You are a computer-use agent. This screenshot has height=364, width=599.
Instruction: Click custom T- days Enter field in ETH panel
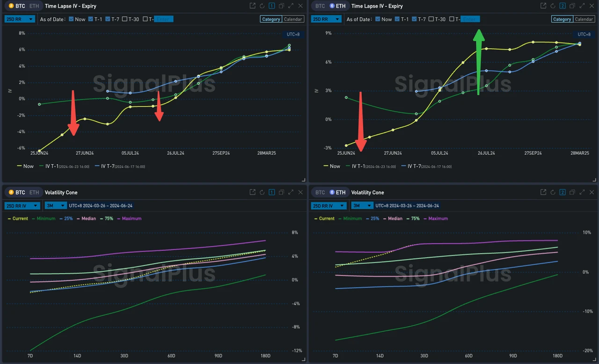tap(470, 19)
